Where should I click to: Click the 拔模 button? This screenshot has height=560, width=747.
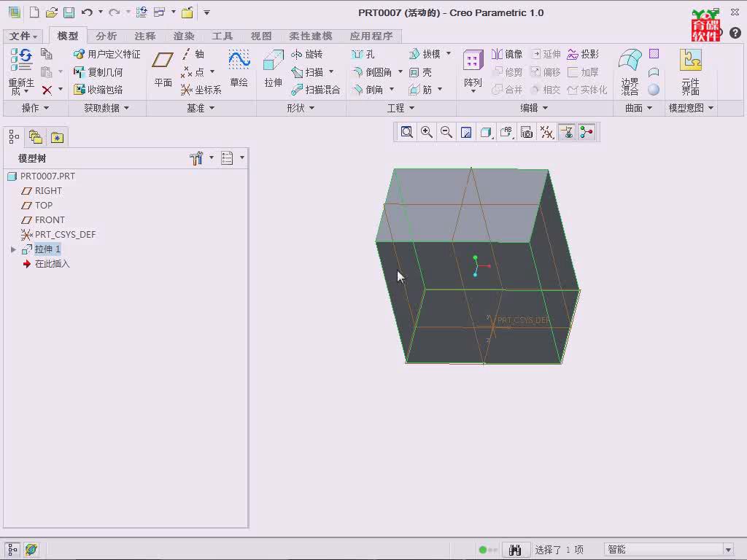pyautogui.click(x=425, y=54)
